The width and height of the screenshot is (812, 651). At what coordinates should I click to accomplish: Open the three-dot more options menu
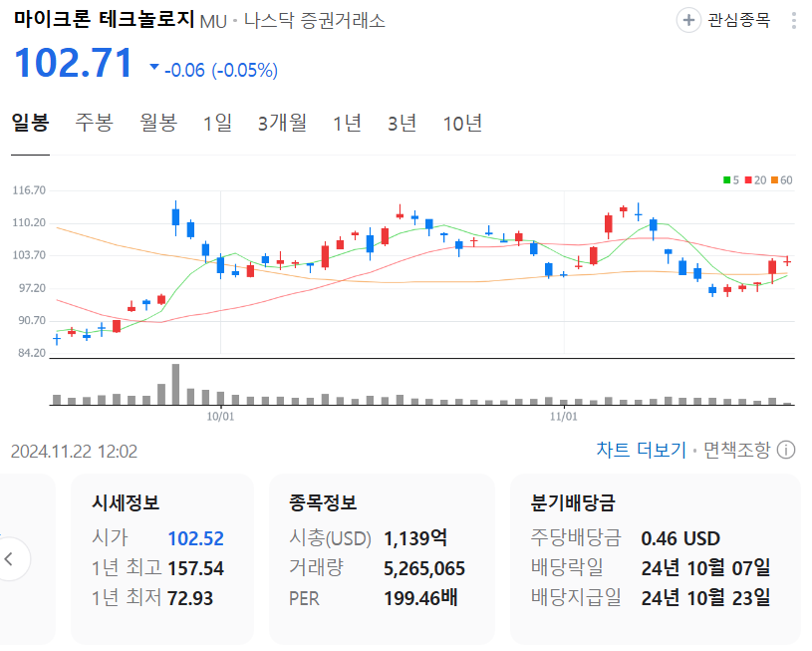(793, 20)
